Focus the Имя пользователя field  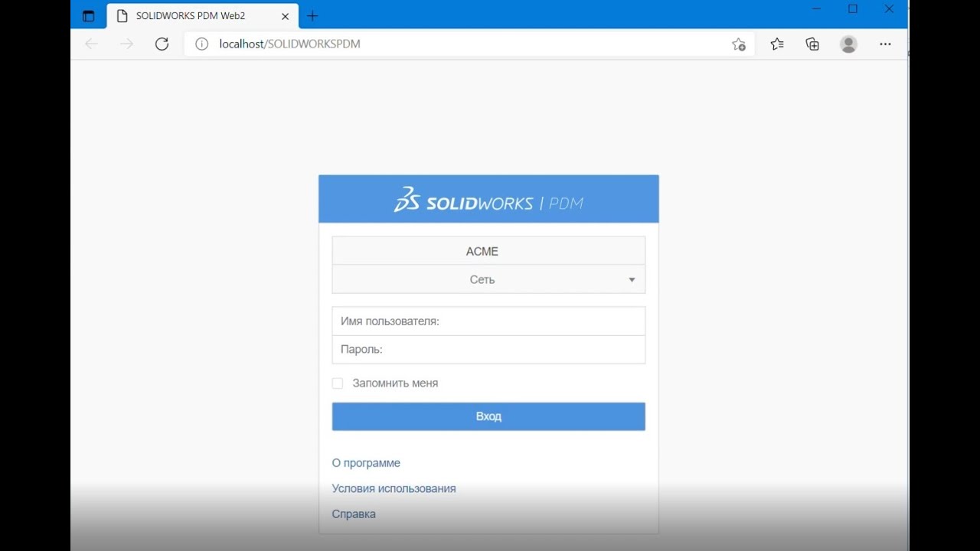488,321
